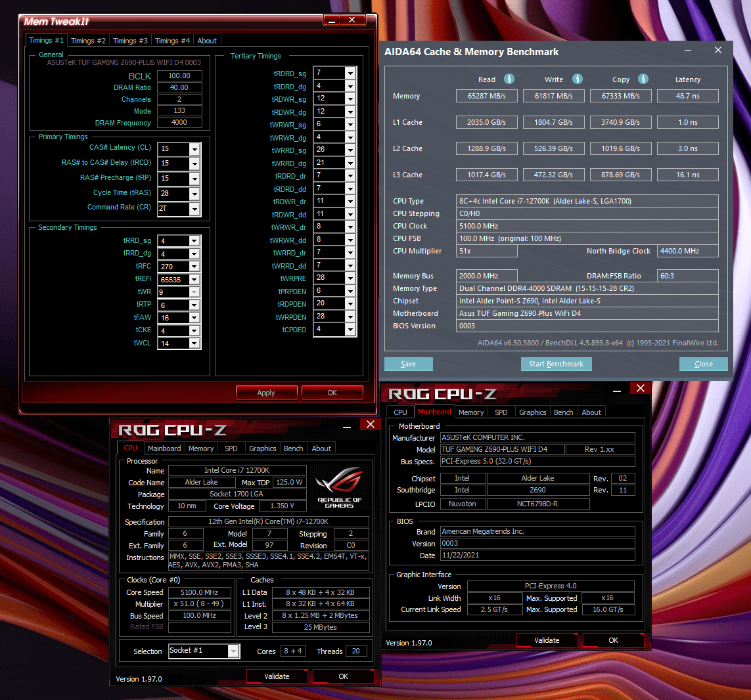
Task: Click the CPU Clock 5100.0 MHz field
Action: click(587, 226)
